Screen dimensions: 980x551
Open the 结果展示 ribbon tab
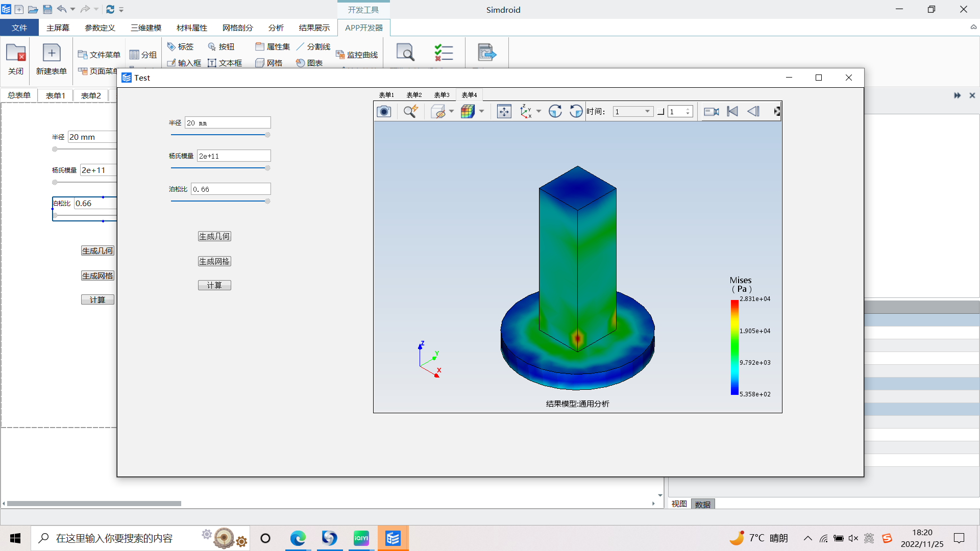click(x=314, y=28)
